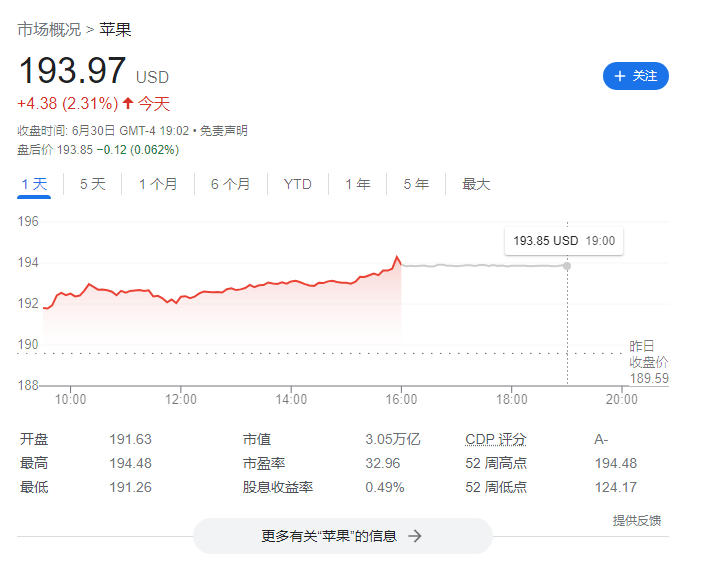This screenshot has height=570, width=707.
Task: Click the red up-arrow icon beside 今天
Action: pos(128,103)
